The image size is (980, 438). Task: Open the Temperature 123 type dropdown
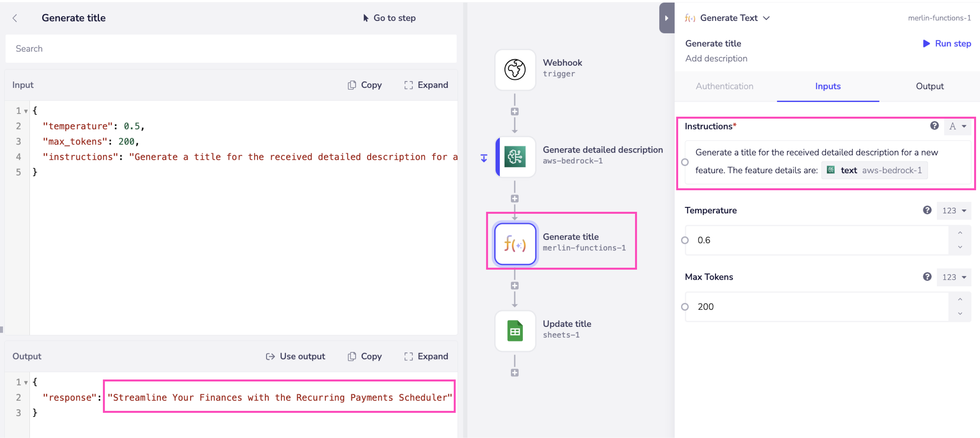954,211
